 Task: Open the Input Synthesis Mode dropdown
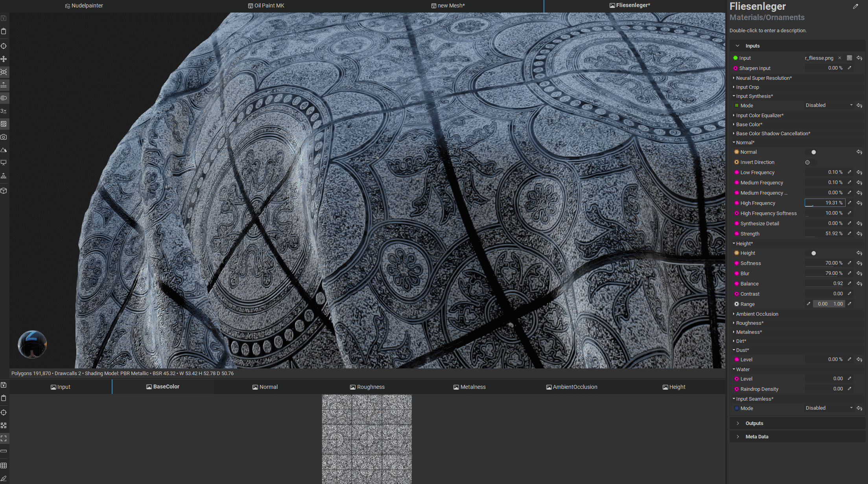point(829,105)
